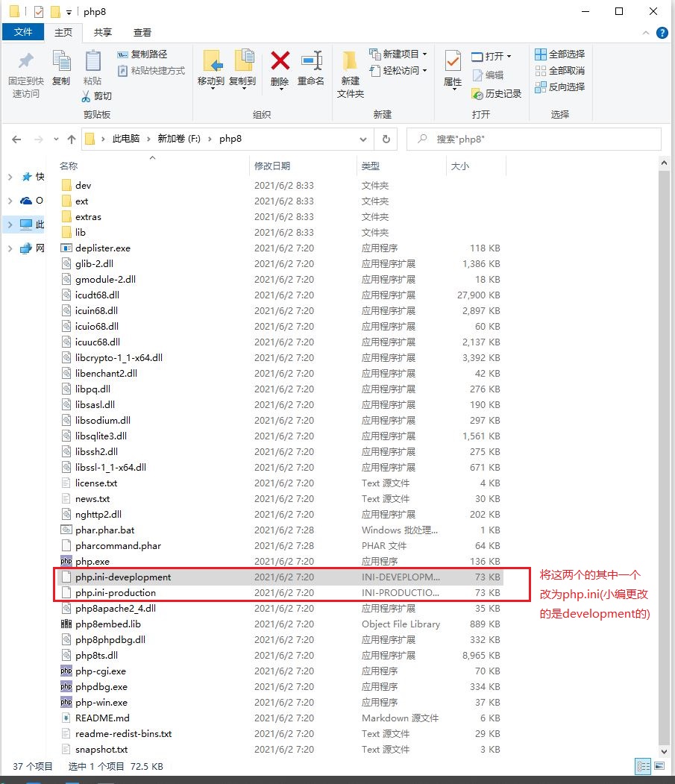
Task: Click the refresh icon beside address bar
Action: [x=386, y=139]
